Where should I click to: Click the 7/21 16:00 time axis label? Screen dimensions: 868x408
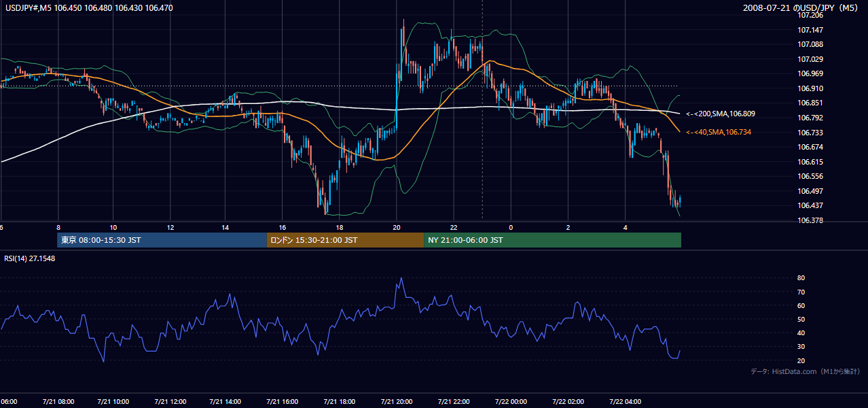tap(283, 402)
